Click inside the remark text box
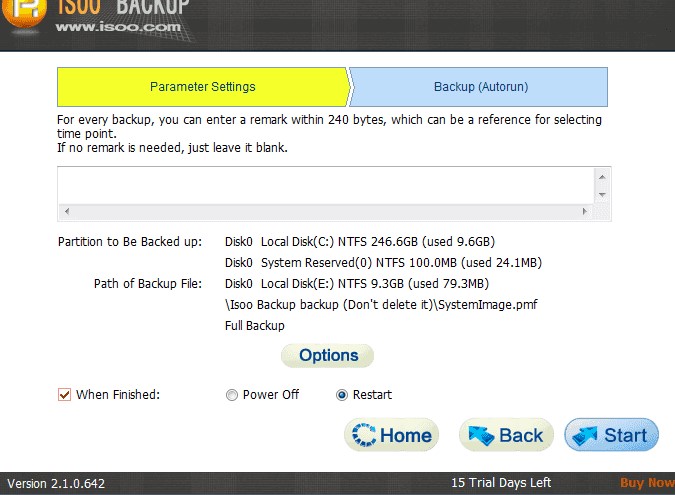This screenshot has width=675, height=495. 326,186
